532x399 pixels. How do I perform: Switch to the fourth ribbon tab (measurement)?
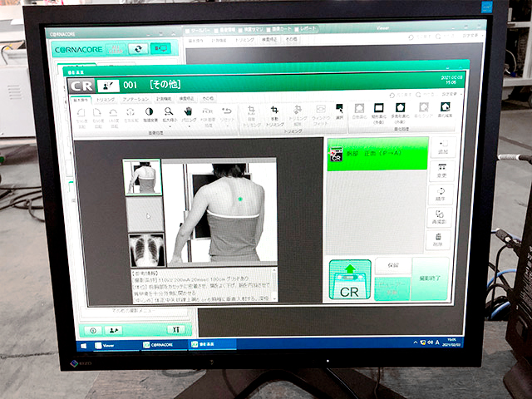click(164, 99)
